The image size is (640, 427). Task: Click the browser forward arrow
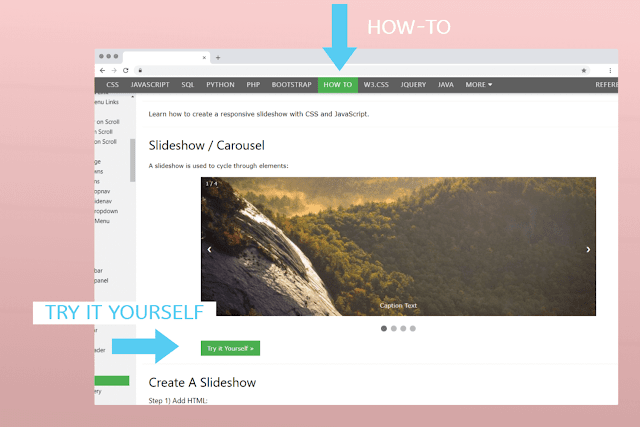click(114, 71)
